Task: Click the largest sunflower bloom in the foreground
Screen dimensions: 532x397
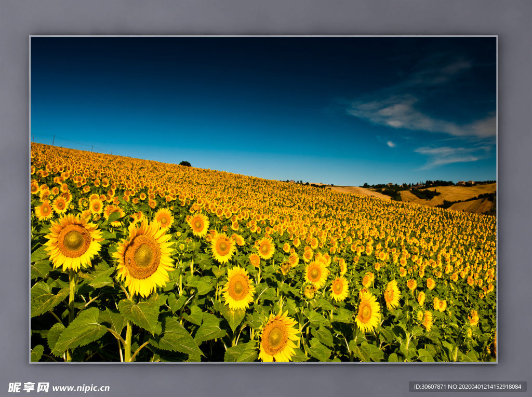Action: (x=143, y=256)
